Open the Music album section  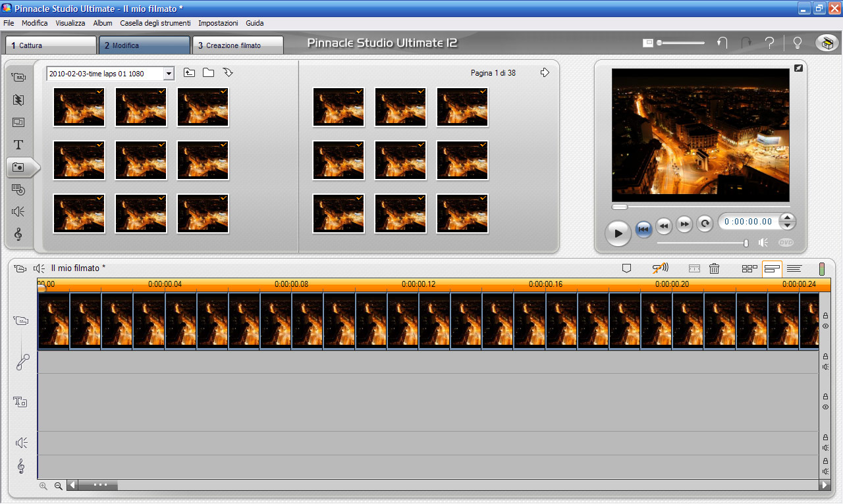tap(18, 234)
